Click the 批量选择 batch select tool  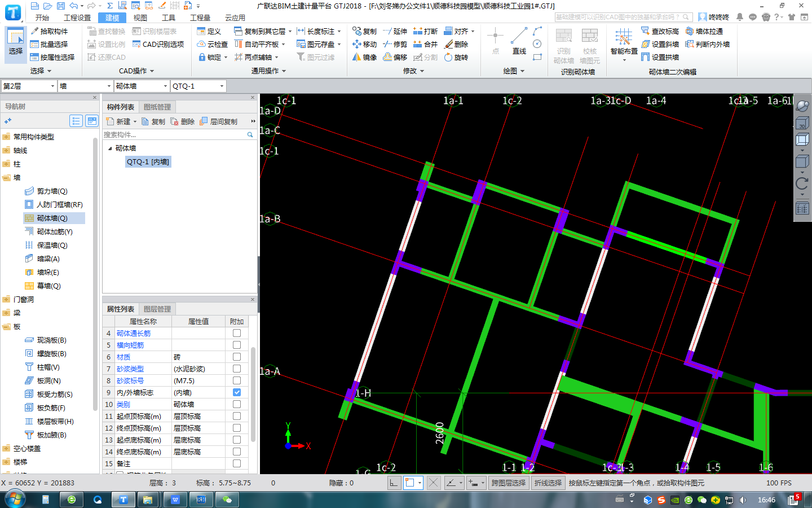[49, 44]
